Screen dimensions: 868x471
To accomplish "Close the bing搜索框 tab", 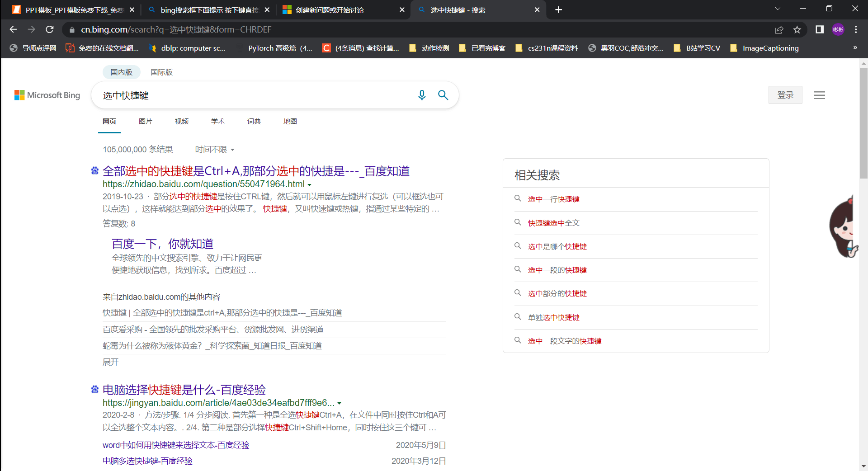I will (267, 9).
